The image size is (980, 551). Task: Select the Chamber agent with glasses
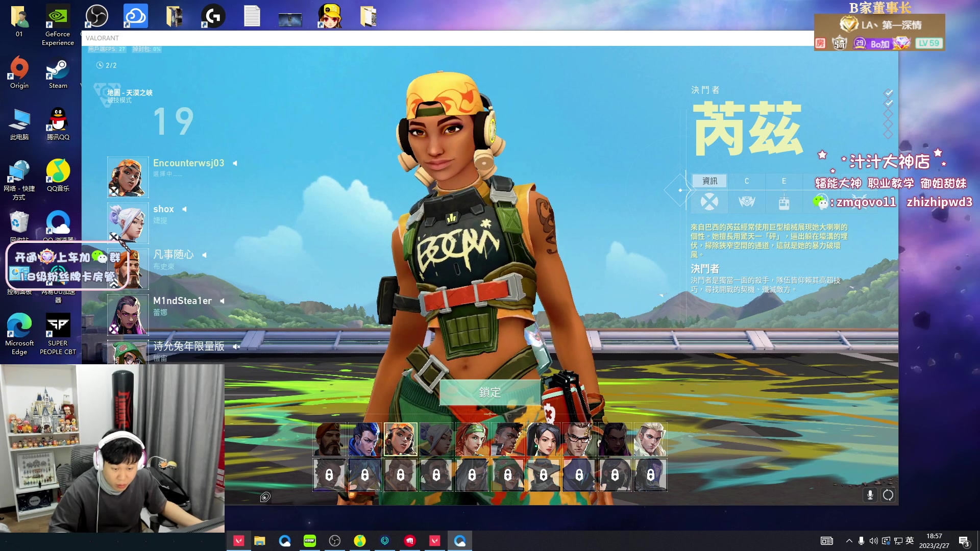(579, 439)
